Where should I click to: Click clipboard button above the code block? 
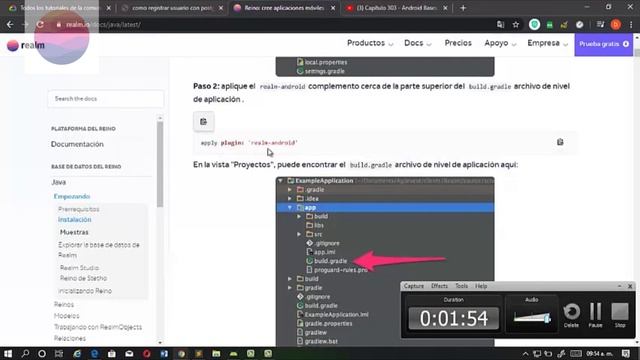(204, 122)
